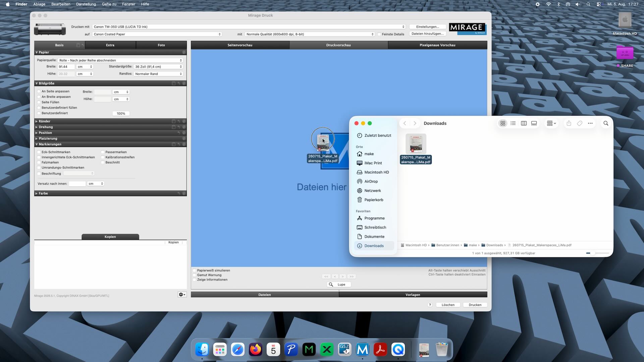Switch to the Druckvorschau tab
This screenshot has height=362, width=644.
point(338,45)
